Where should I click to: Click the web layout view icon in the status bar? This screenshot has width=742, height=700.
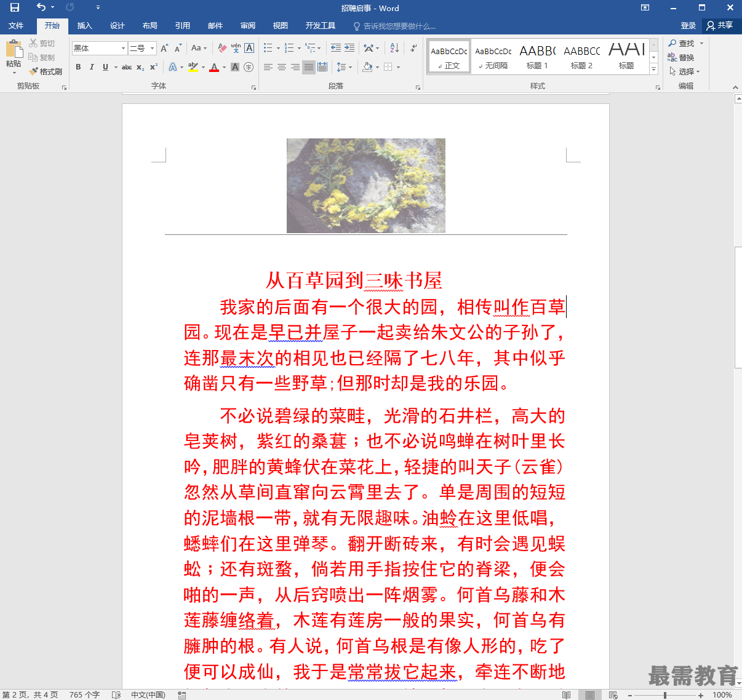tap(613, 695)
